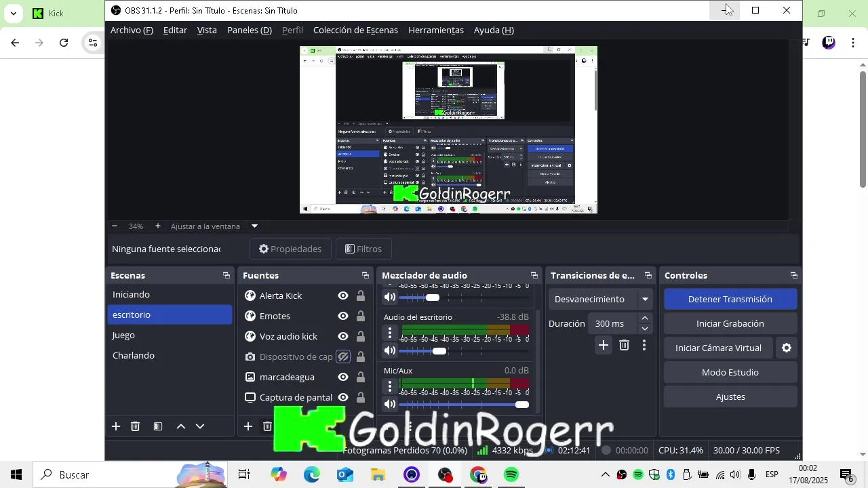Undock the Fuentes panel via its header icon

(x=365, y=275)
